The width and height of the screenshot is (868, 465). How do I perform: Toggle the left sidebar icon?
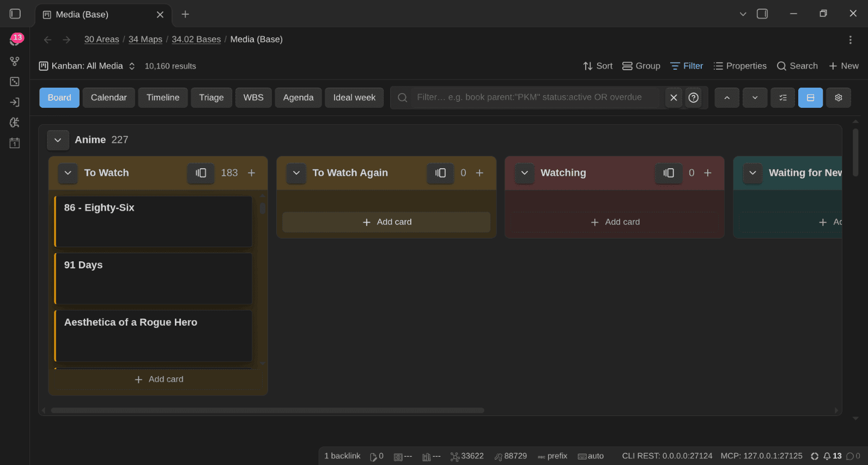[x=15, y=14]
